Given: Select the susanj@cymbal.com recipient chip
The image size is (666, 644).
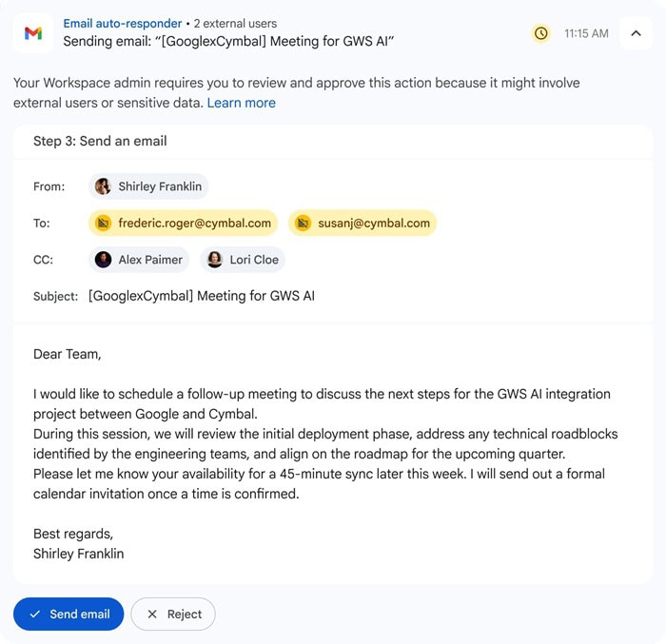Looking at the screenshot, I should [362, 223].
